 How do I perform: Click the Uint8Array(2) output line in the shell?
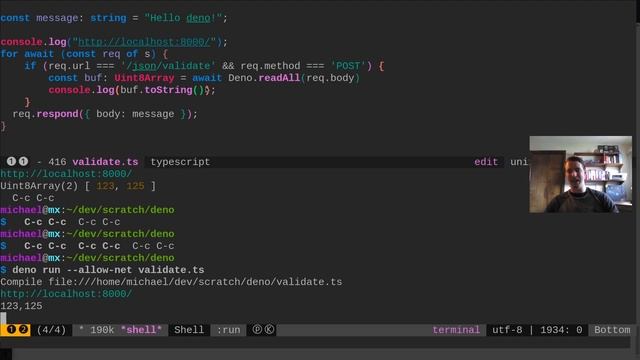78,186
